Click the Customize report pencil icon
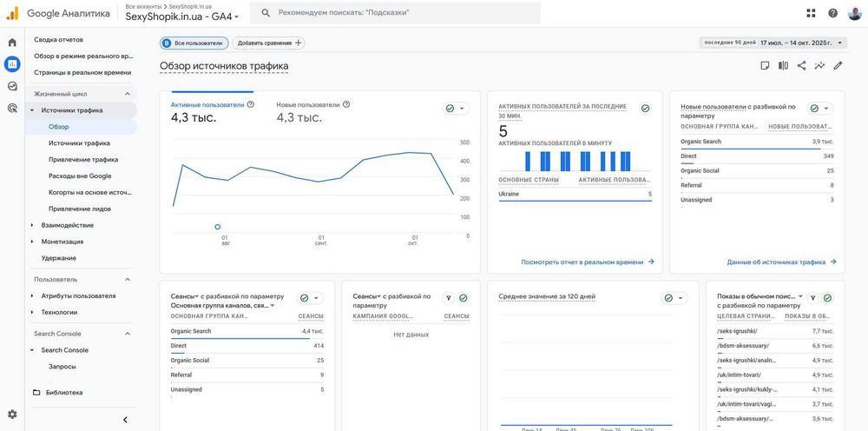This screenshot has width=868, height=431. tap(838, 65)
